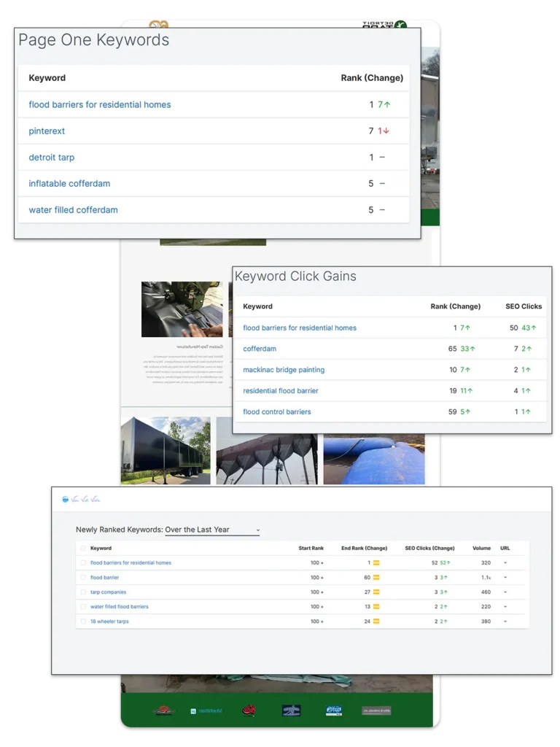Sort by SEO Clicks in Keyword Click Gains
560x747 pixels.
click(523, 306)
